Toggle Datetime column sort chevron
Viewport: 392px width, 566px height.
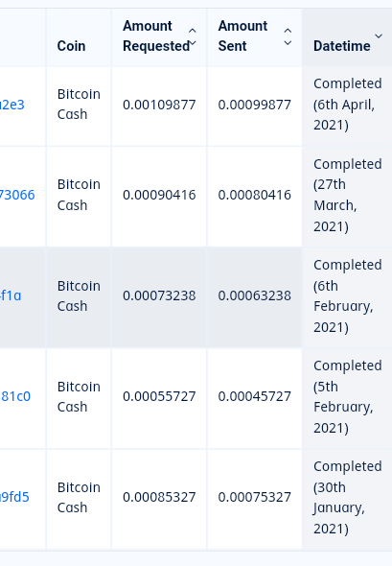coord(379,36)
